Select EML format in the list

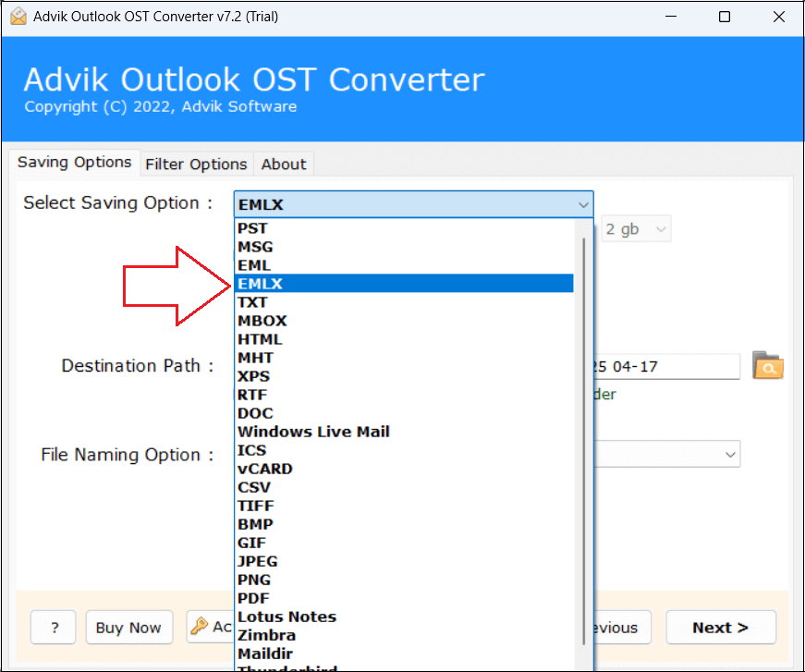[x=404, y=265]
